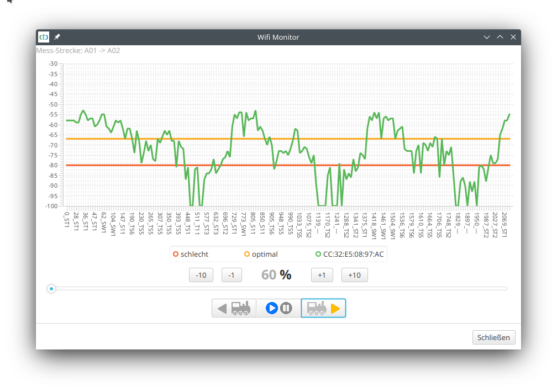The height and width of the screenshot is (392, 557).
Task: Click the blue Play button
Action: pos(271,308)
